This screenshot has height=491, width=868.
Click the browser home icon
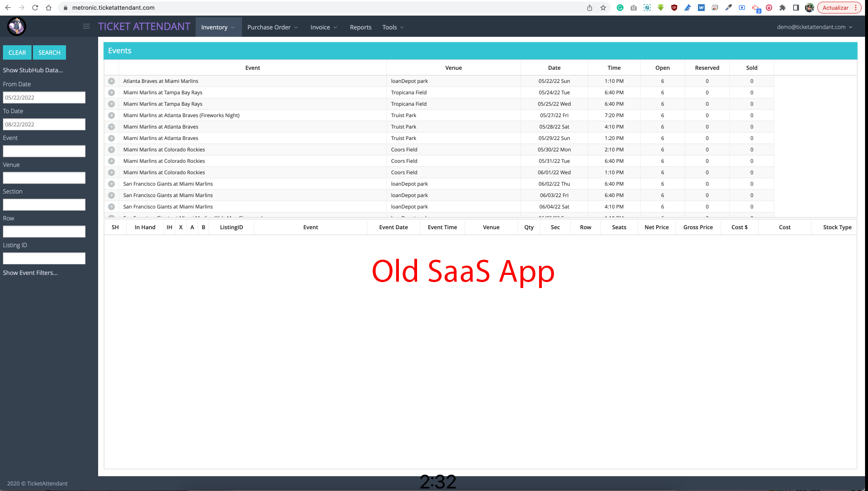point(49,8)
